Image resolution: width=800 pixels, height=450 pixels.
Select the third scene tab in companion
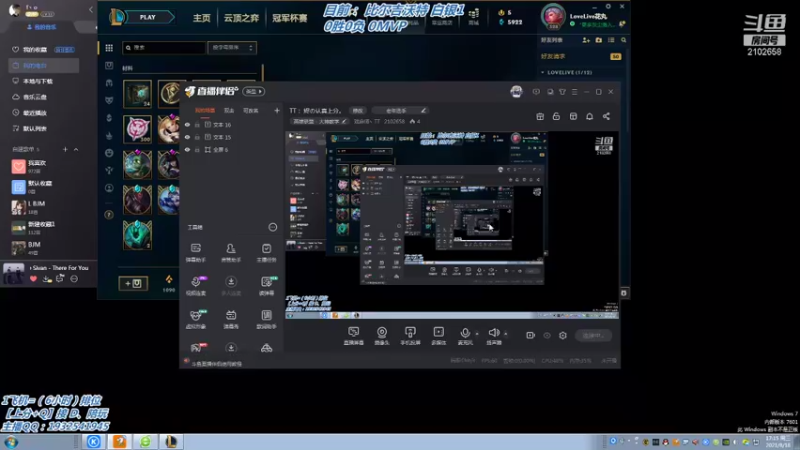251,111
